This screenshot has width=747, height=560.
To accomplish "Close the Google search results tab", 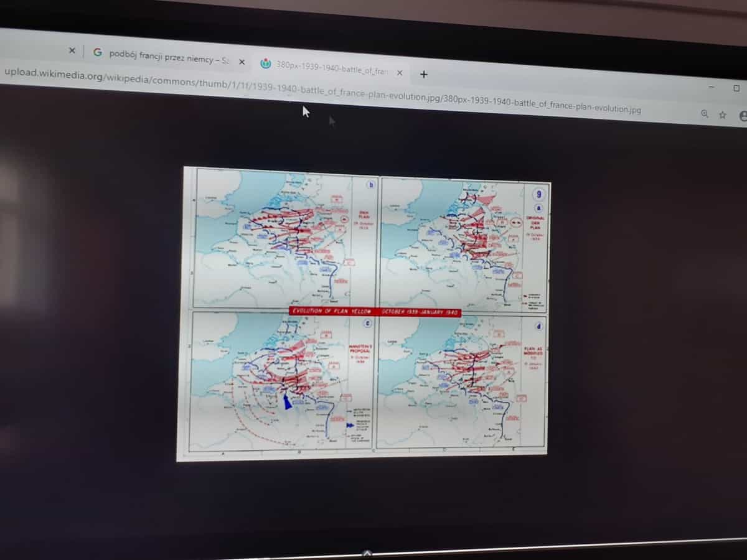I will (242, 62).
